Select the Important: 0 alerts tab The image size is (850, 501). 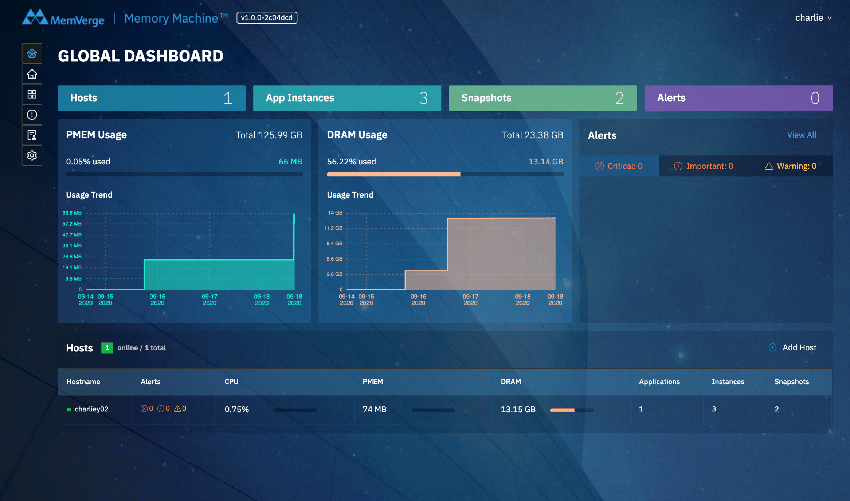[x=703, y=166]
